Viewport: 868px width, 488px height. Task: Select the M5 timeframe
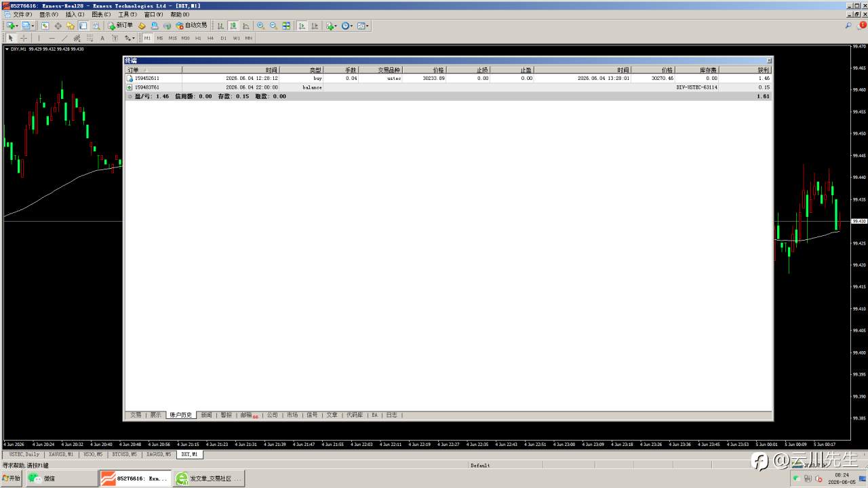pyautogui.click(x=160, y=38)
